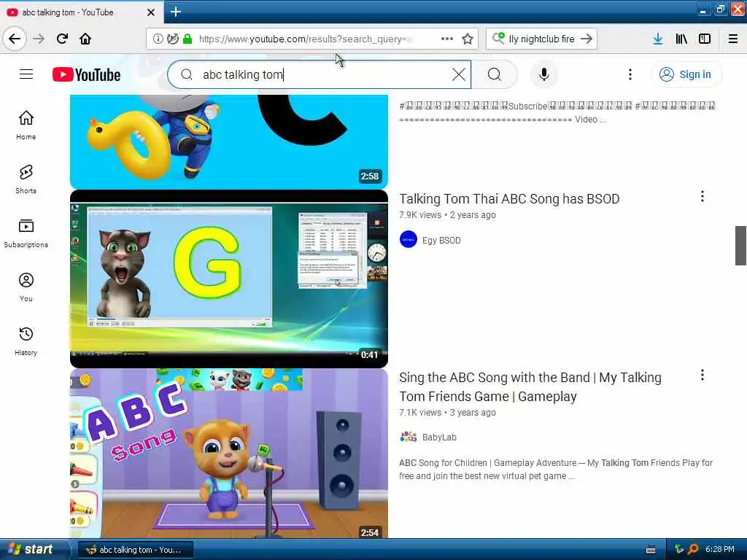Click '7.1K views • 3 years ago' text
The image size is (747, 560).
tap(447, 413)
